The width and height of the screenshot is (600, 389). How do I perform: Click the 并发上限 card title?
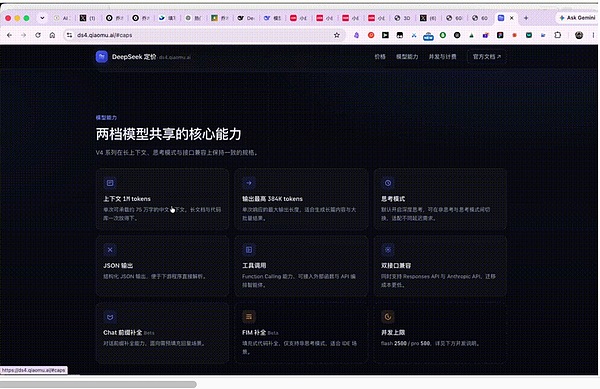[x=393, y=332]
